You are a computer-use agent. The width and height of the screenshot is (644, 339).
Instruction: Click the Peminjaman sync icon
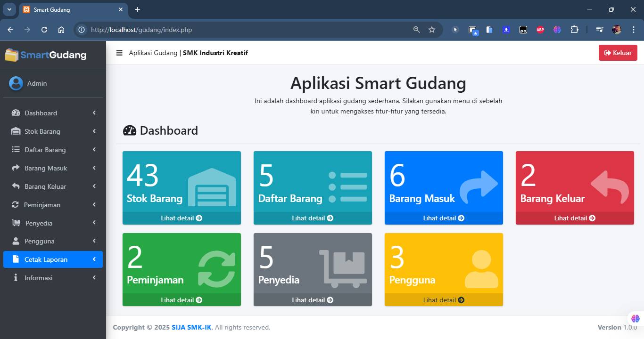[x=16, y=205]
